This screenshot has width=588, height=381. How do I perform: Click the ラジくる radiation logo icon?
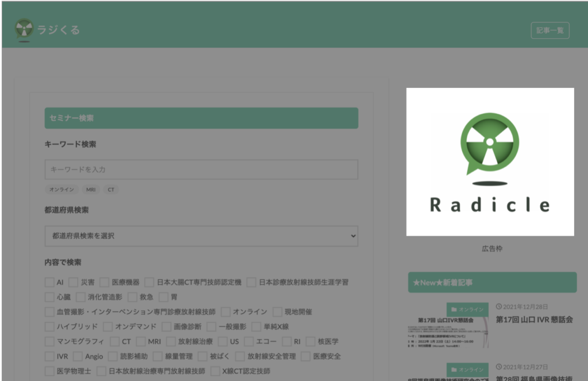tap(24, 30)
